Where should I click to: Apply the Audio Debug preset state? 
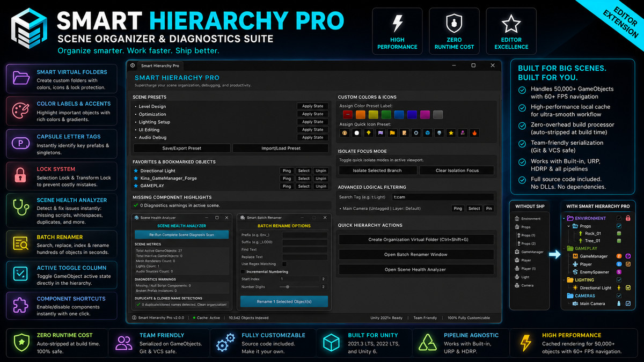[x=312, y=137]
